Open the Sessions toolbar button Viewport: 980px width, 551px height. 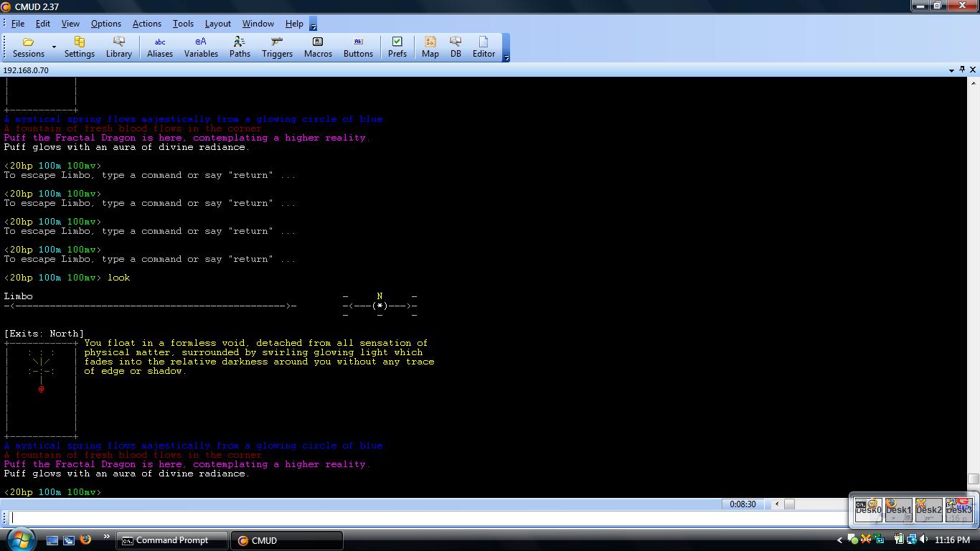(x=29, y=47)
